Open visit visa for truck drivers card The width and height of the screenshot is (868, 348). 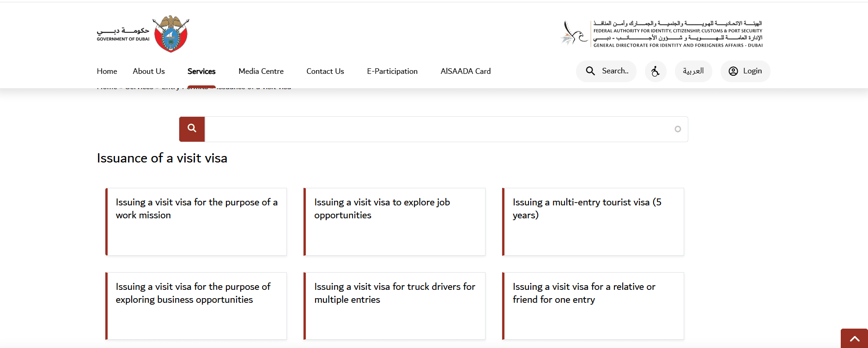click(x=395, y=306)
